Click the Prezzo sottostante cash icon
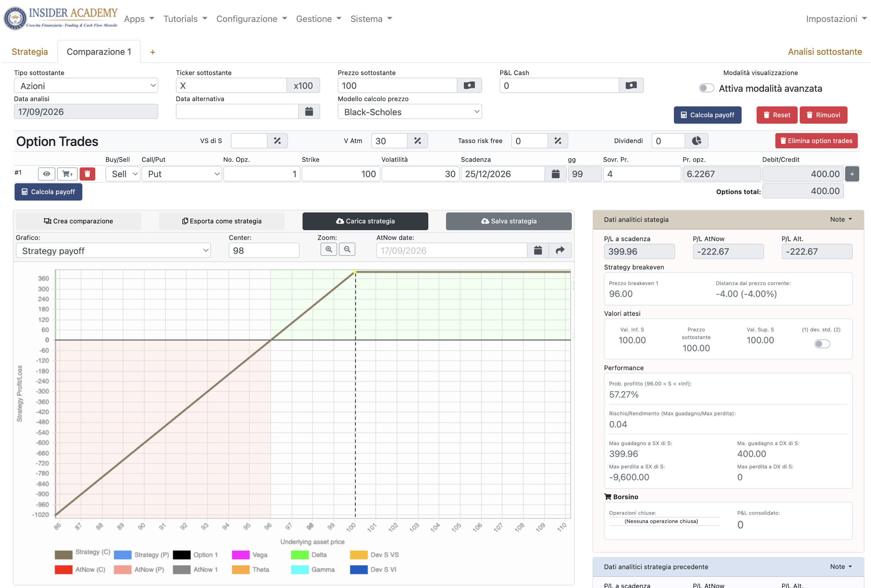The height and width of the screenshot is (588, 871). coord(469,86)
